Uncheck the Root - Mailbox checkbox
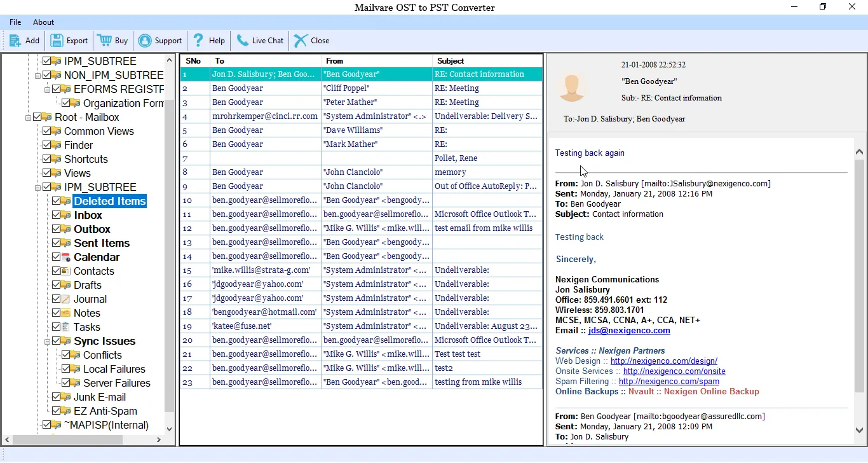This screenshot has width=868, height=463. [x=37, y=117]
